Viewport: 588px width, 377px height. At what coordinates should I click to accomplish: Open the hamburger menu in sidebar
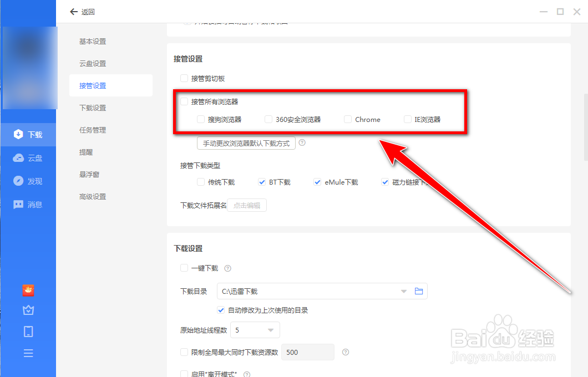(x=28, y=353)
